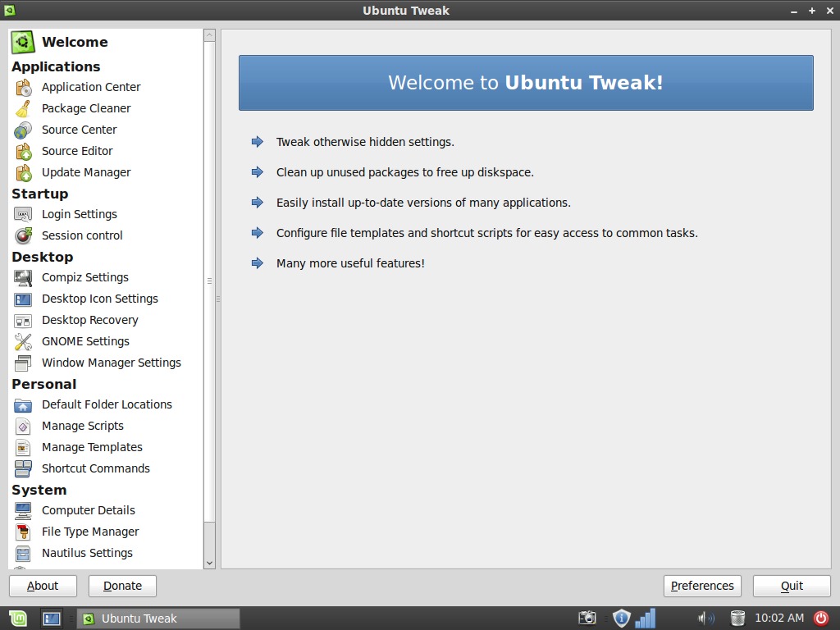Click the Computer Details monitor icon
This screenshot has width=840, height=630.
click(23, 510)
